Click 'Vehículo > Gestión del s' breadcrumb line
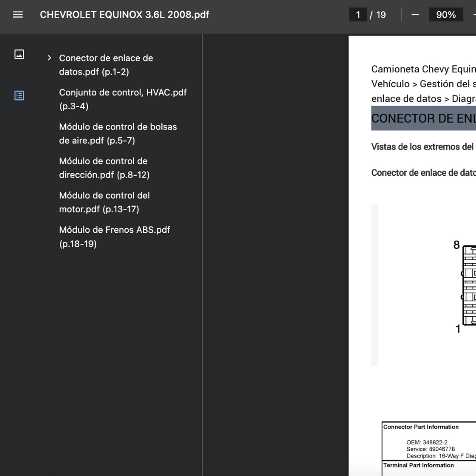Image resolution: width=476 pixels, height=476 pixels. (x=424, y=84)
